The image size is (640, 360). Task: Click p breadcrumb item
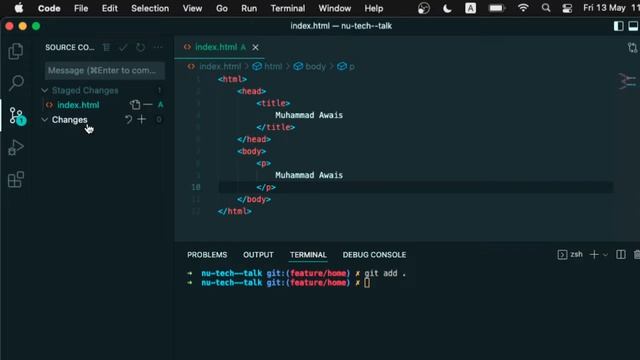pos(351,67)
